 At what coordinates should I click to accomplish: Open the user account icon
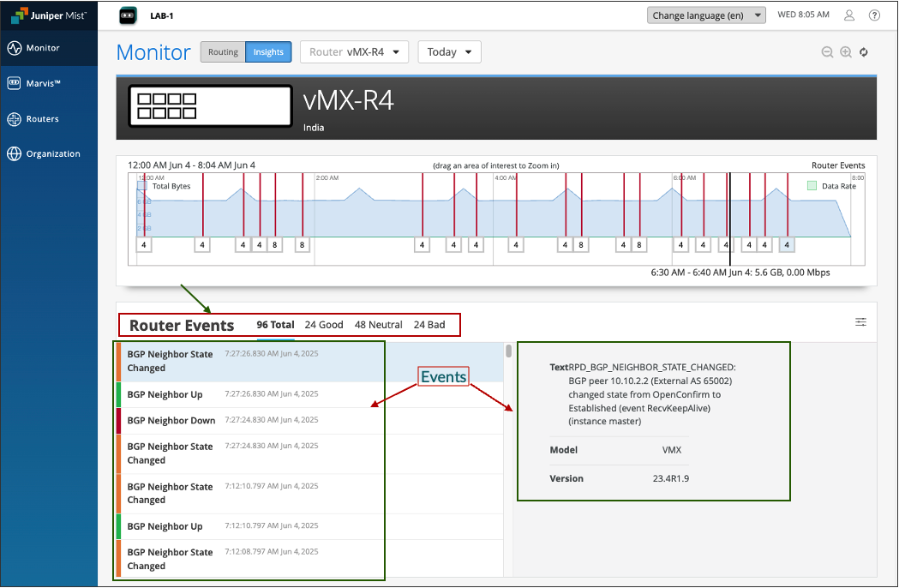pos(849,15)
